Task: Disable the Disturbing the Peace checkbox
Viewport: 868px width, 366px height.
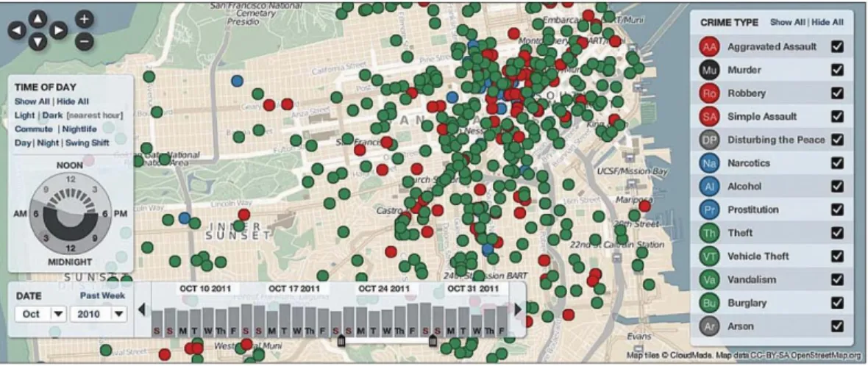Action: 838,140
